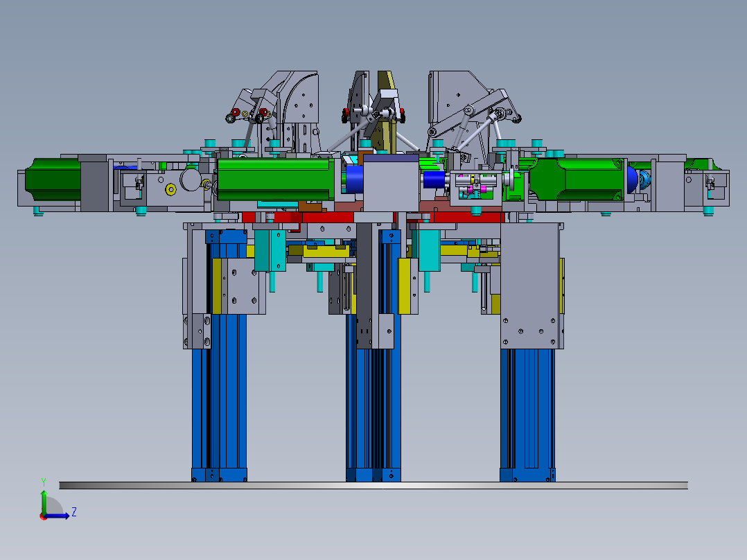
Task: Select the gray box at the assembly center
Action: [391, 184]
